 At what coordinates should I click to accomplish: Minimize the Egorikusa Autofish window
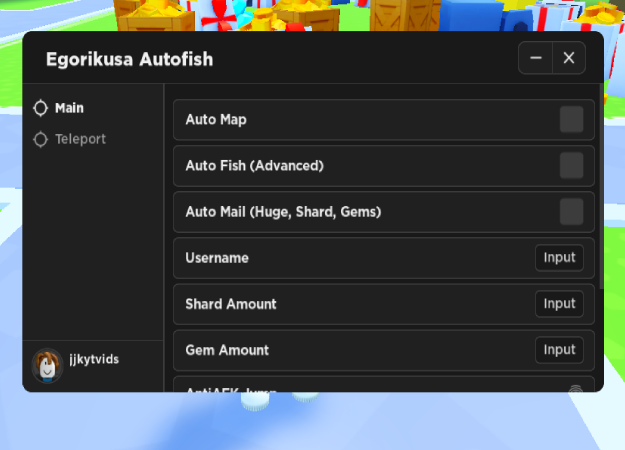(x=536, y=58)
